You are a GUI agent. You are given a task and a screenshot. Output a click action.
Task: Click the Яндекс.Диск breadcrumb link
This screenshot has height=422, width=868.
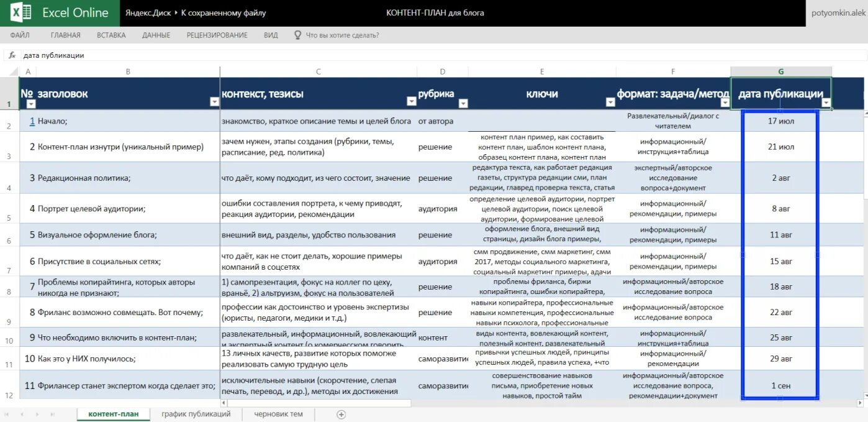click(148, 12)
